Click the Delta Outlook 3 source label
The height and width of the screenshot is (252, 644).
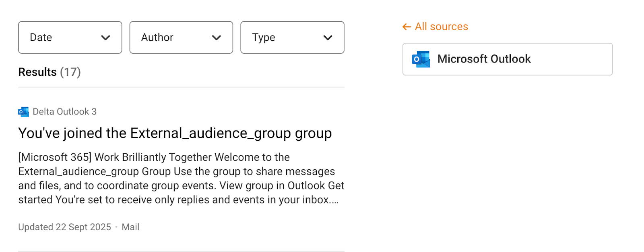point(64,112)
